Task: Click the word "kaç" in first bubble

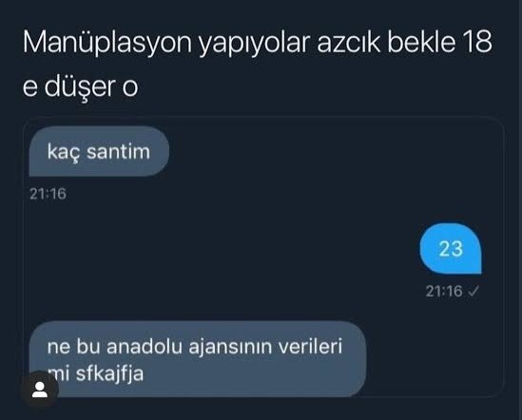Action: pos(64,153)
